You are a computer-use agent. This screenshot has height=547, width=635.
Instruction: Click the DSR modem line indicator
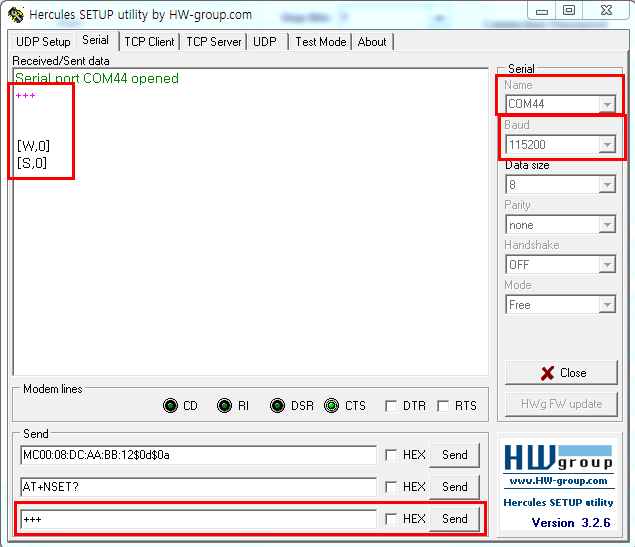pyautogui.click(x=277, y=405)
